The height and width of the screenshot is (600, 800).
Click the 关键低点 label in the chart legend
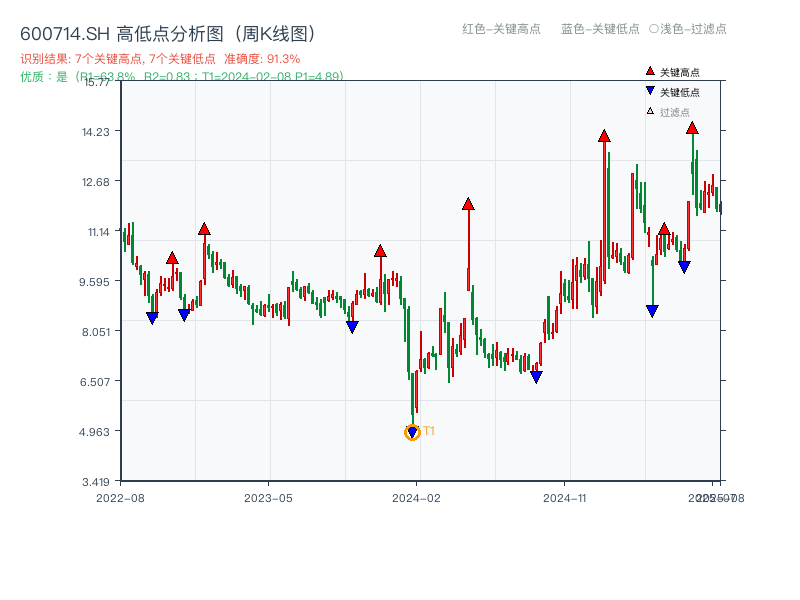pos(680,92)
